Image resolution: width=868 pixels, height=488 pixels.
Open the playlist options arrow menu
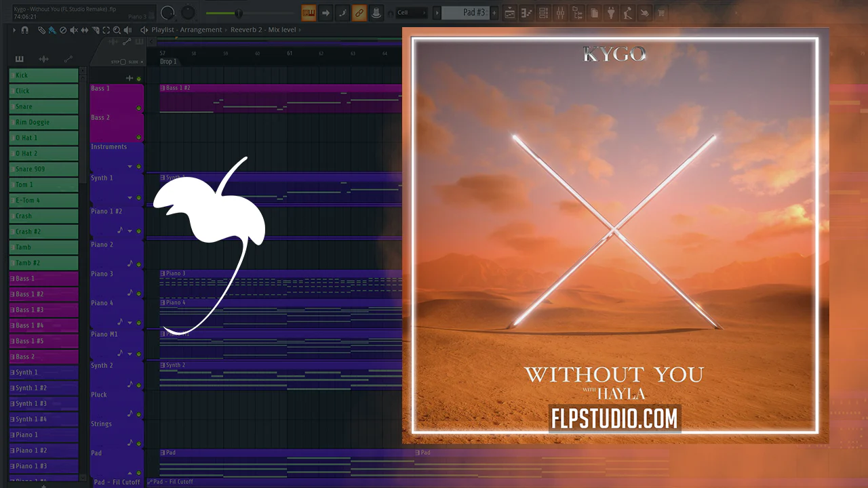coord(15,30)
